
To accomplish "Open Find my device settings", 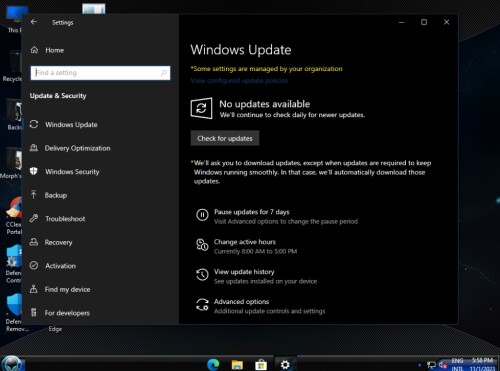I will click(68, 289).
